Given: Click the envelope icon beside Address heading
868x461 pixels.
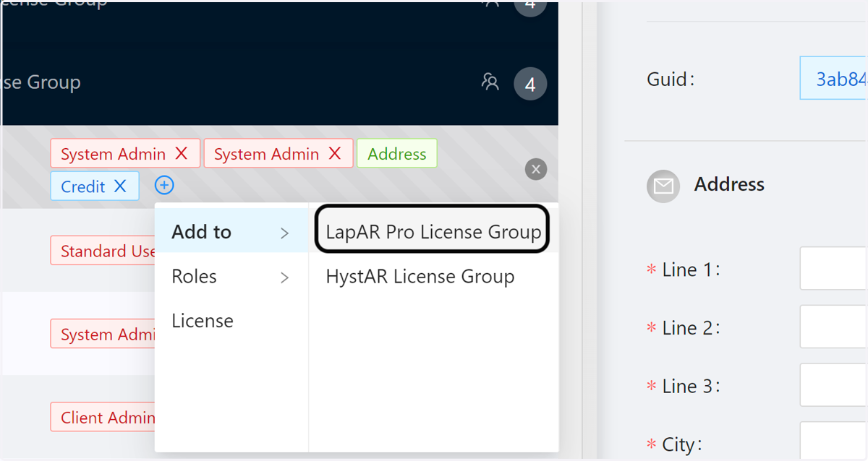Looking at the screenshot, I should (663, 186).
